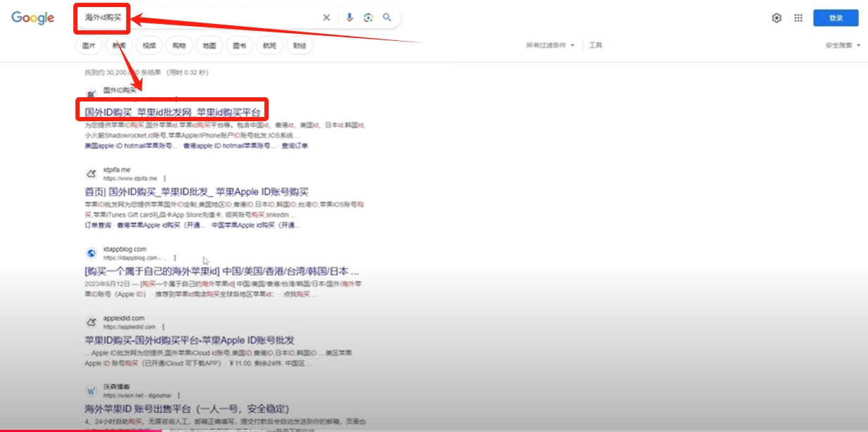
Task: Start voice search with the microphone icon
Action: click(x=349, y=18)
